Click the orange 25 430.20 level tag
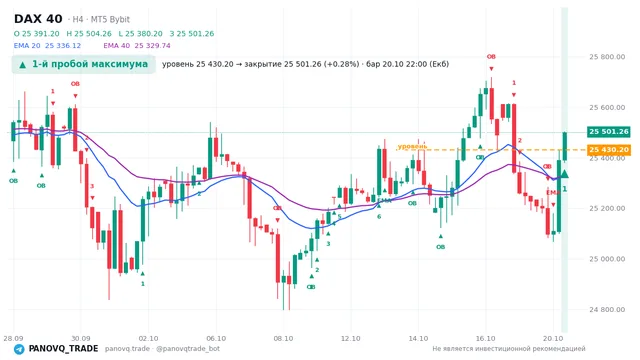Image resolution: width=640 pixels, height=360 pixels. [x=609, y=150]
